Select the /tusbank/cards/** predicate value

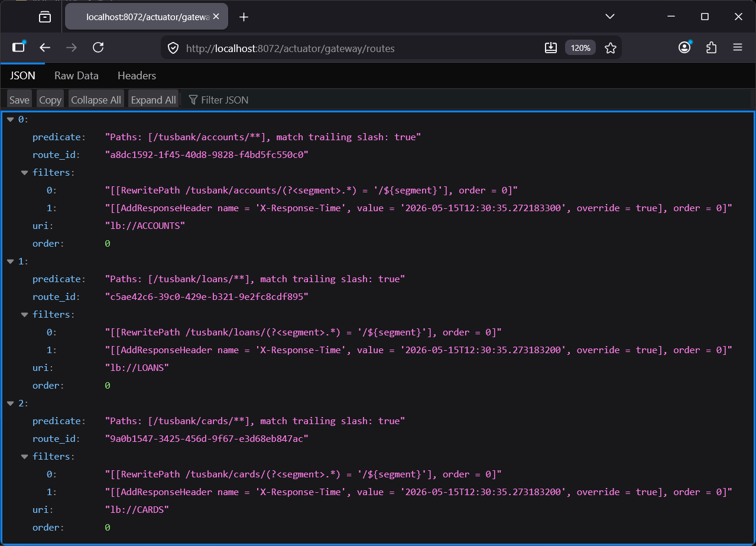tap(255, 421)
